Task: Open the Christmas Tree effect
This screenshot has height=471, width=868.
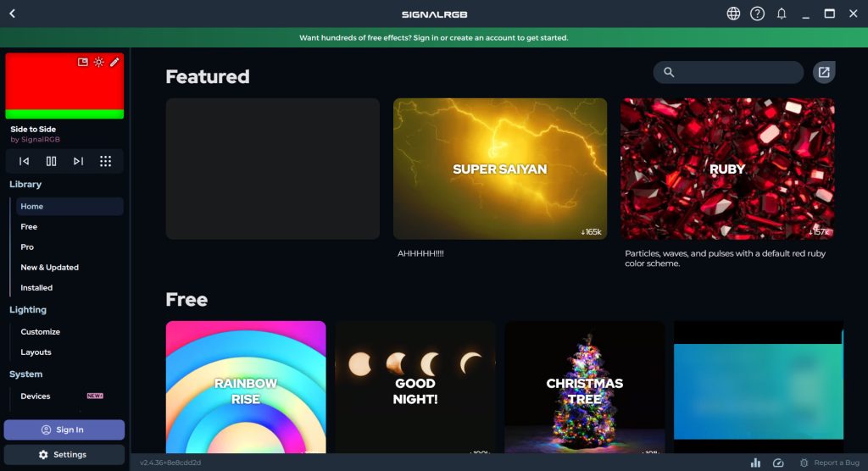Action: 585,387
